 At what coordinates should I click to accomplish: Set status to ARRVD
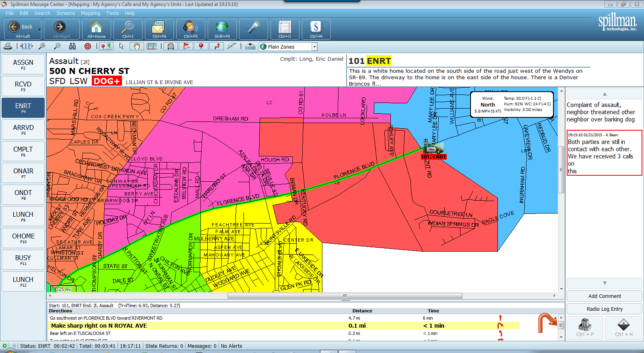pos(23,129)
